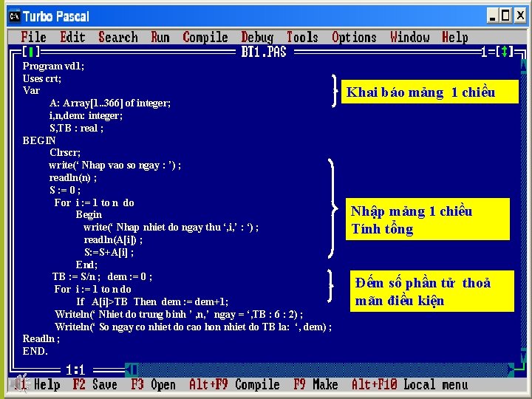Click the 'Nhập mảng 1 chiều Tính tổng' label
This screenshot has height=399, width=532.
tap(428, 219)
